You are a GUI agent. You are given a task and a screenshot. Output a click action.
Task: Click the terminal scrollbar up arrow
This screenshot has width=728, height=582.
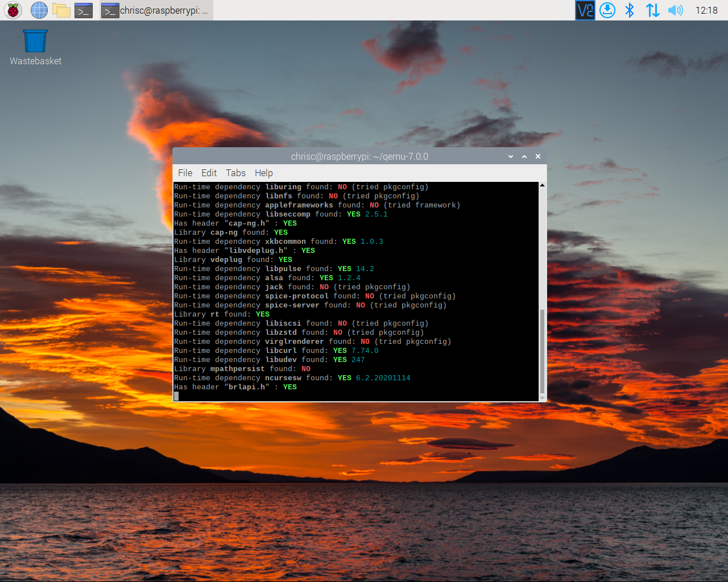(x=542, y=185)
